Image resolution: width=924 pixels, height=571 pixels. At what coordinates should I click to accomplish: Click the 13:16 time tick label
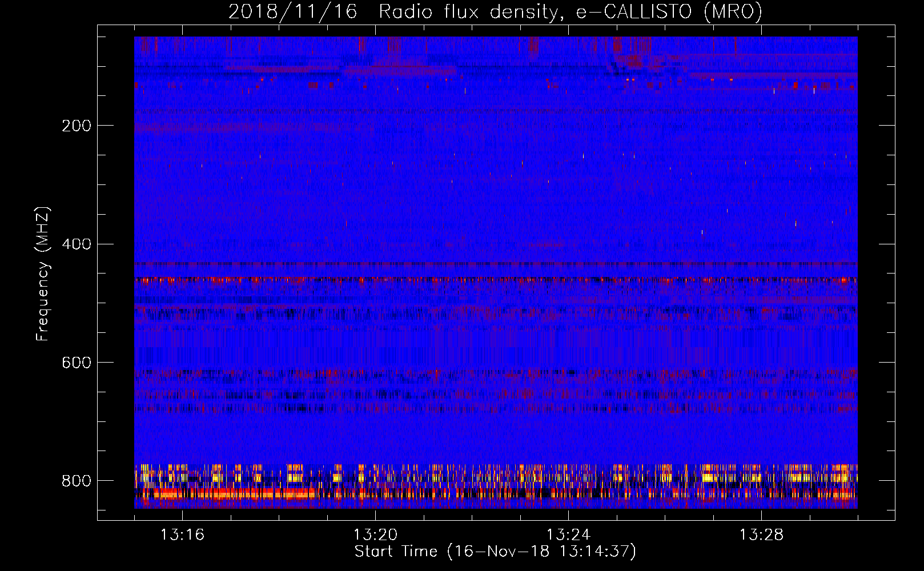click(x=182, y=535)
